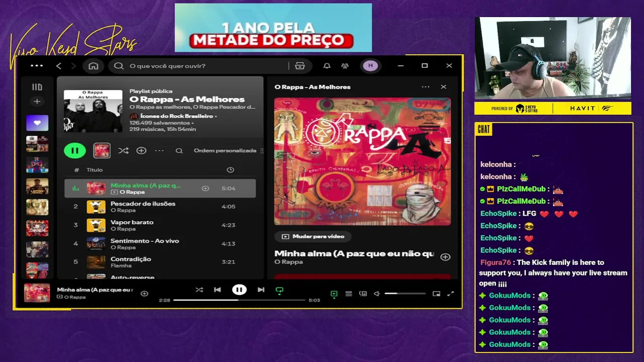Go forward with the right arrow
Image resolution: width=644 pixels, height=362 pixels.
click(73, 66)
